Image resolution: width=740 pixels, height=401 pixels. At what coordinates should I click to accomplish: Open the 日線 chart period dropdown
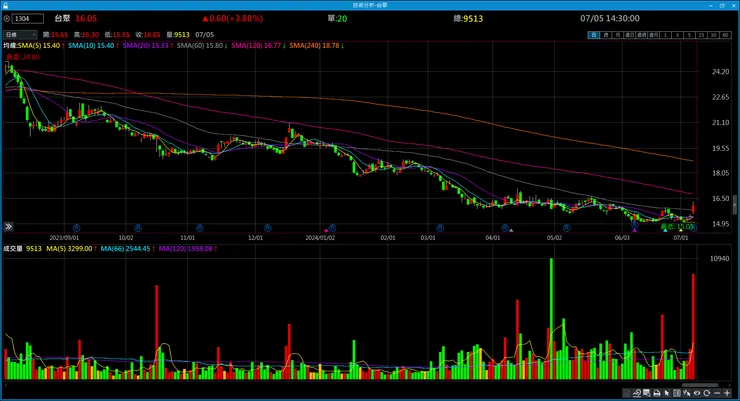pos(20,34)
